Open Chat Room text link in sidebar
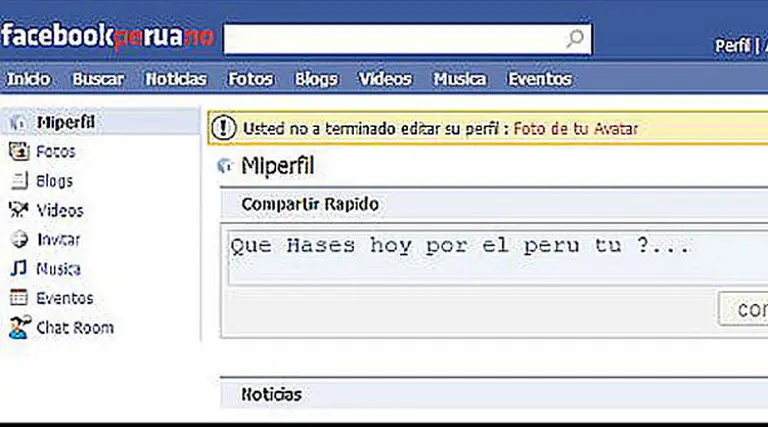 pos(75,327)
